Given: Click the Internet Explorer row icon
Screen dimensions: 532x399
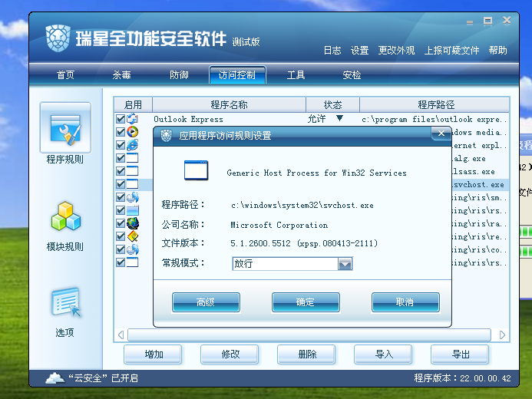Looking at the screenshot, I should [132, 145].
